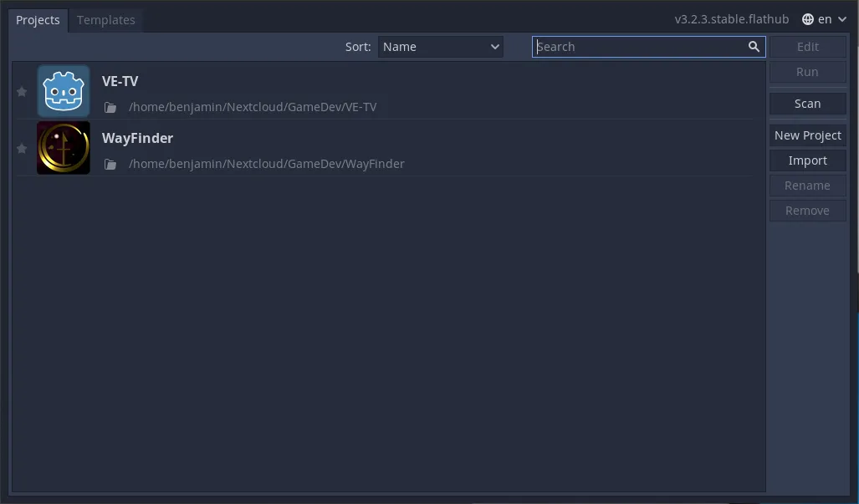859x504 pixels.
Task: Click the New Project button
Action: (807, 135)
